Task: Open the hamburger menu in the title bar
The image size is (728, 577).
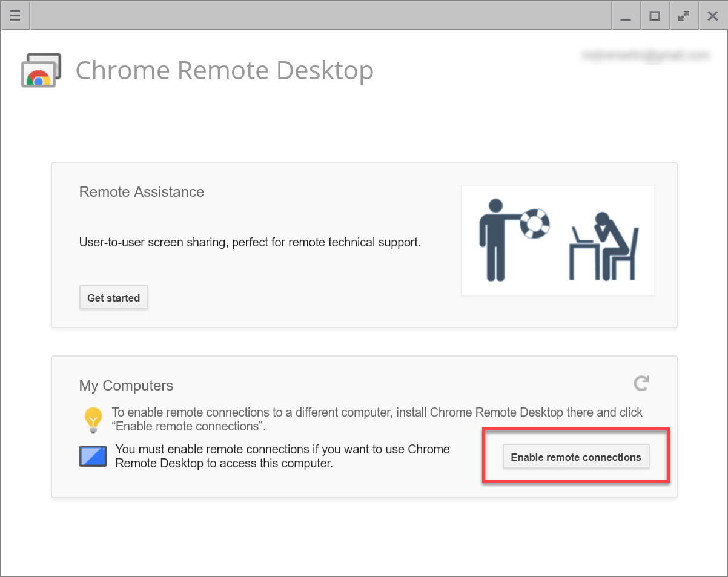Action: point(16,16)
